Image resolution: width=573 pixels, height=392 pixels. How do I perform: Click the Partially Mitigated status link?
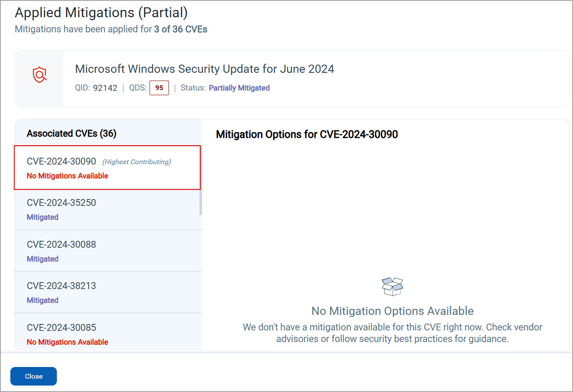click(239, 88)
